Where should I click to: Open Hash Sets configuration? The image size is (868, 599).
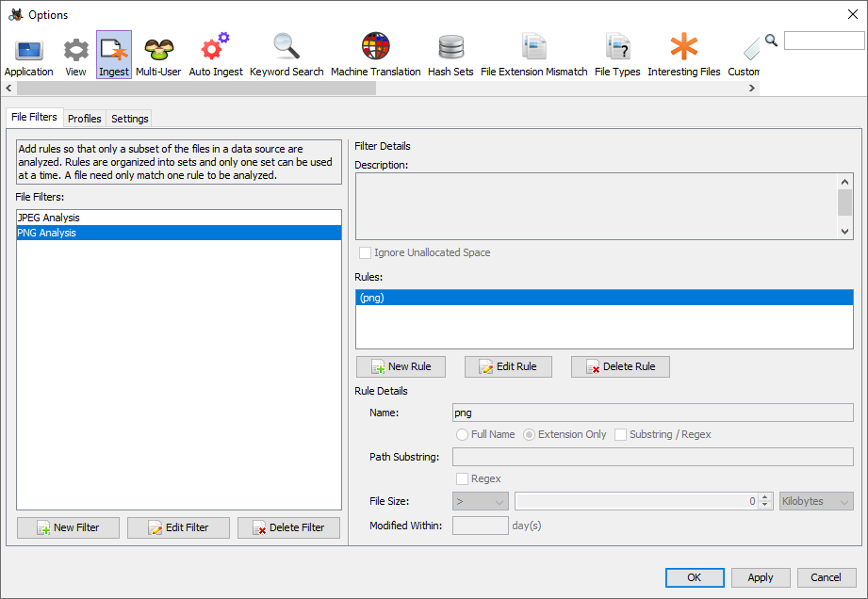point(450,55)
